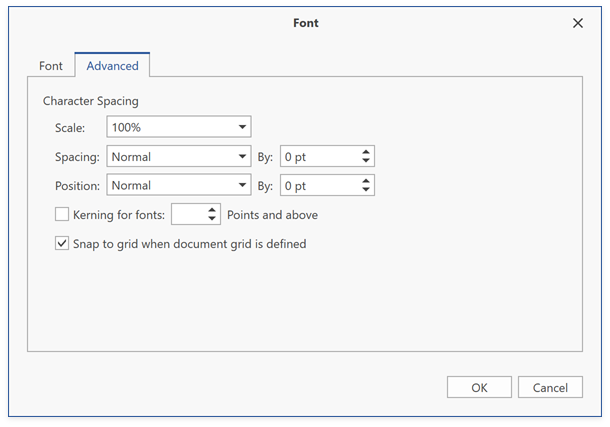Screen dimensions: 610x427
Task: Increase the kerning points value with up arrow
Action: [212, 210]
